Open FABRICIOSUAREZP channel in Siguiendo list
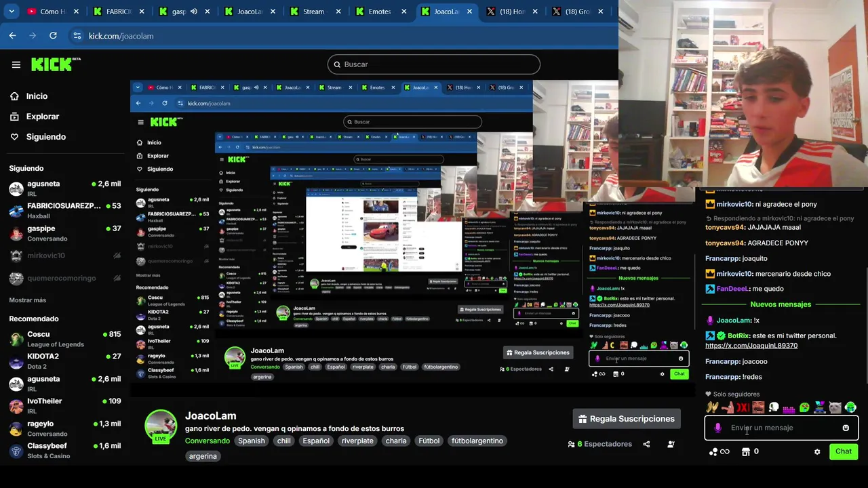 click(64, 210)
